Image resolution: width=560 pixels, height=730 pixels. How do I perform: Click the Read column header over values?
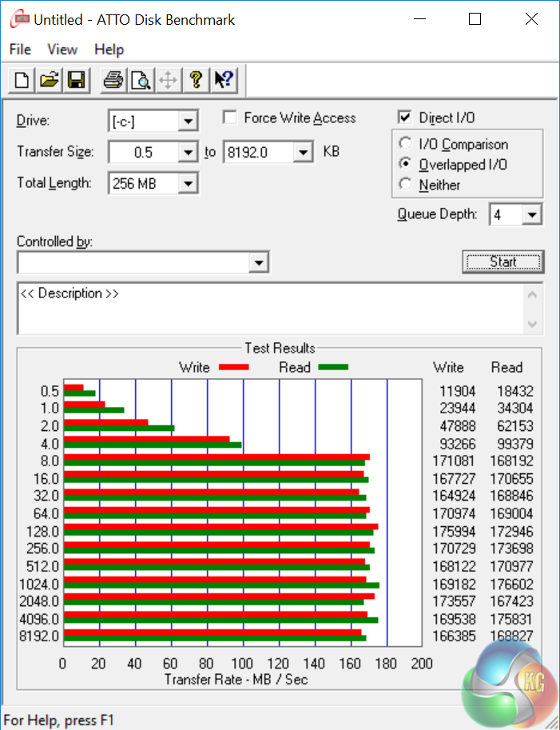506,367
